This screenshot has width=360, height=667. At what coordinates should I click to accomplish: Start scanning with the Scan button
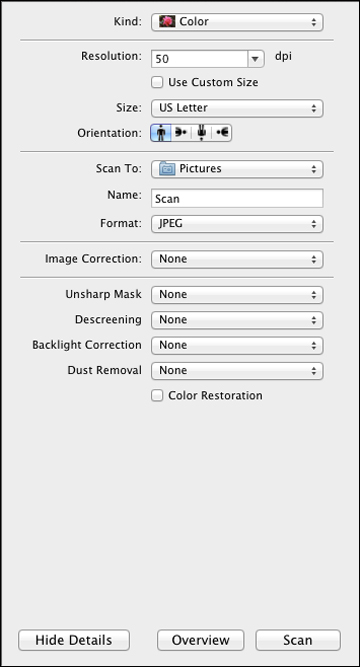pyautogui.click(x=298, y=640)
